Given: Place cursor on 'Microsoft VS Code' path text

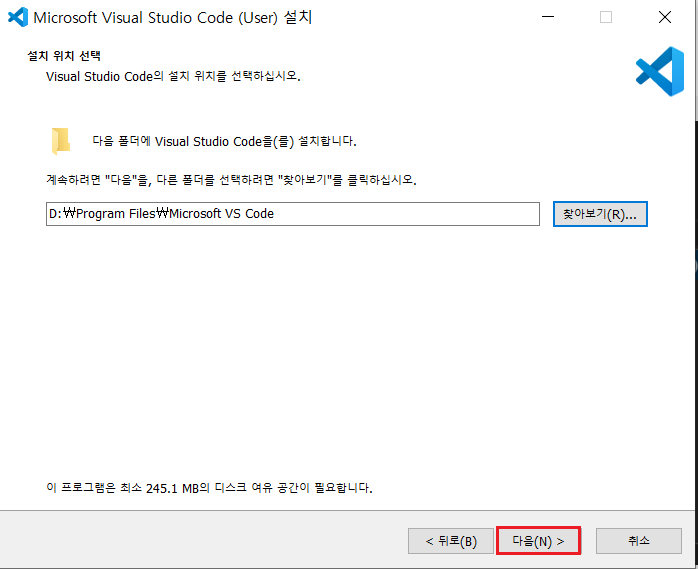Looking at the screenshot, I should pos(221,214).
